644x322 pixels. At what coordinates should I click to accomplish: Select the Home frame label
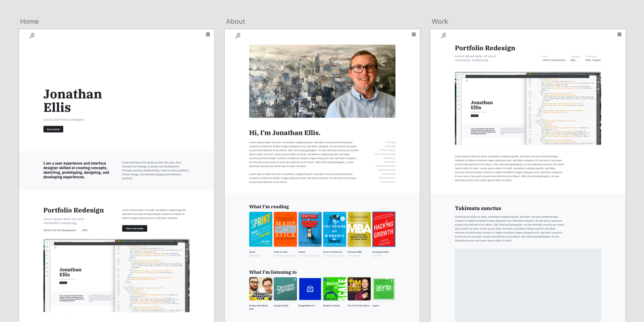pos(30,21)
